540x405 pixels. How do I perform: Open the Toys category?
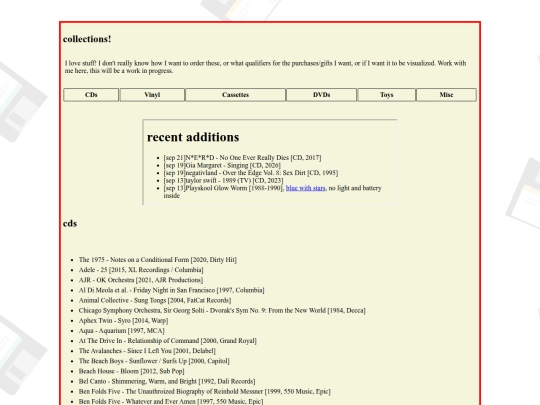click(386, 95)
